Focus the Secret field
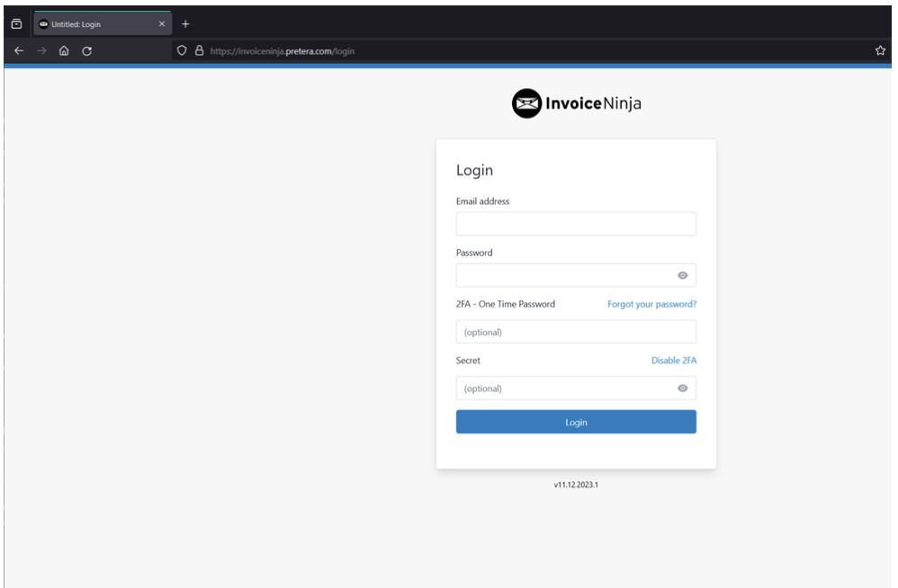Image resolution: width=898 pixels, height=588 pixels. 576,388
